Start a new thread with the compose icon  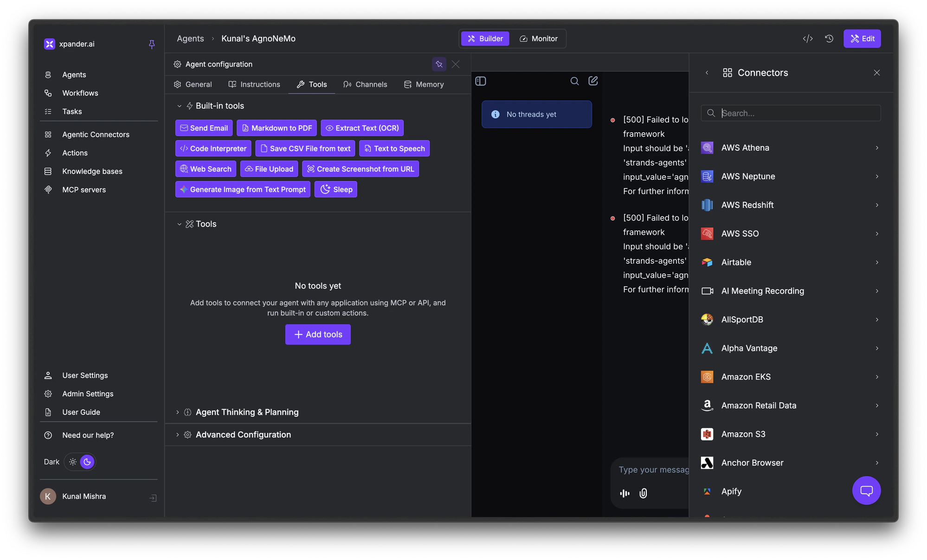pos(593,81)
